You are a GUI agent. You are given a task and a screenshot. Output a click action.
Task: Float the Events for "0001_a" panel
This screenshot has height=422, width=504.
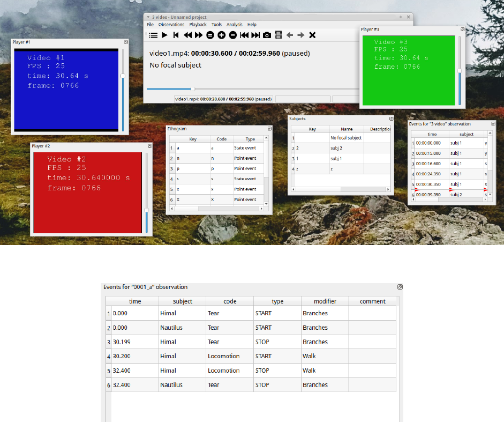[400, 287]
